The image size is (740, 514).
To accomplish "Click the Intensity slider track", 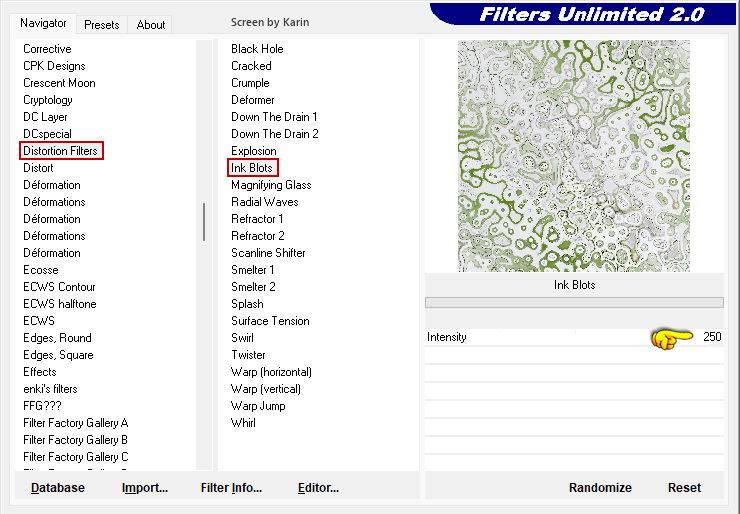I will (560, 338).
